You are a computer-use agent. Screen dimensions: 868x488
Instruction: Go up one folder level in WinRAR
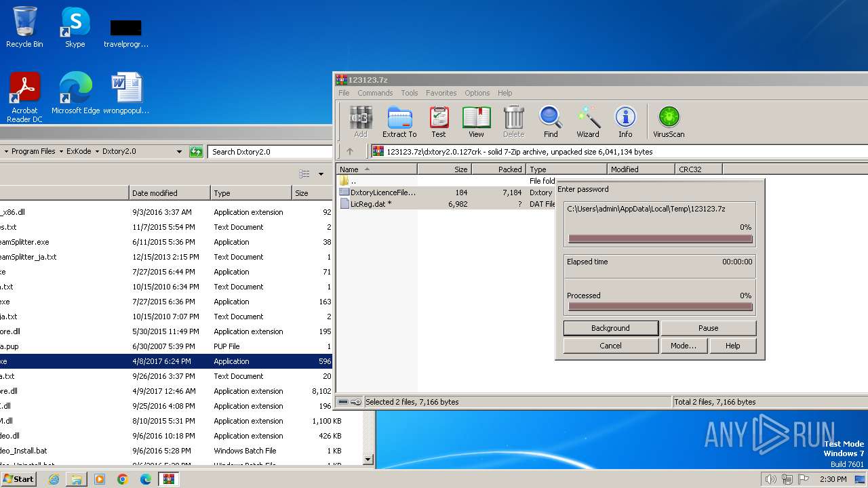pos(350,152)
